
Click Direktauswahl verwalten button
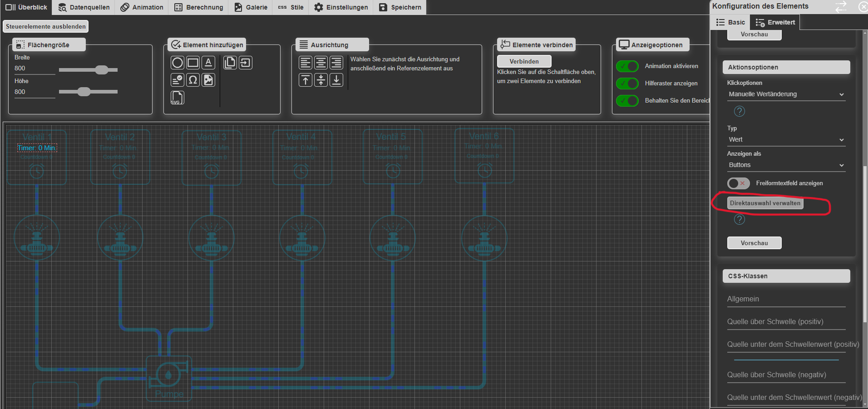tap(765, 203)
